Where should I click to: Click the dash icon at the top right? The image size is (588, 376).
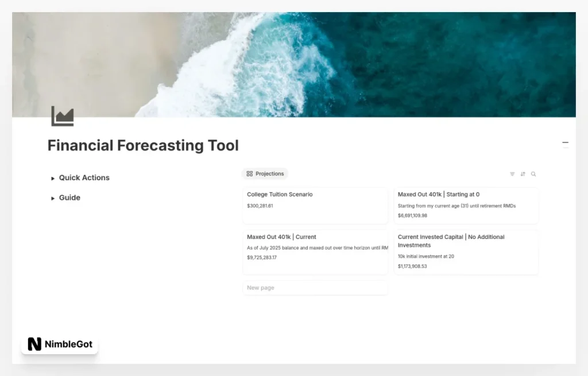click(x=566, y=143)
